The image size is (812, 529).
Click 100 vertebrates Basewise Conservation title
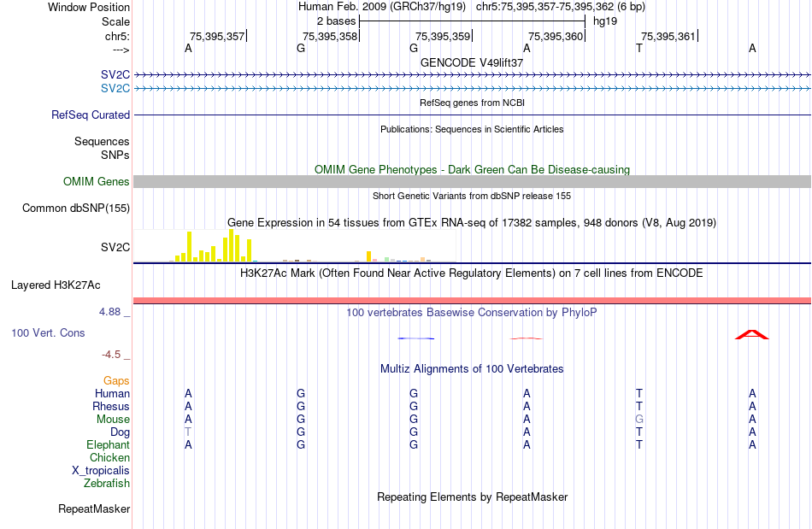pyautogui.click(x=472, y=313)
